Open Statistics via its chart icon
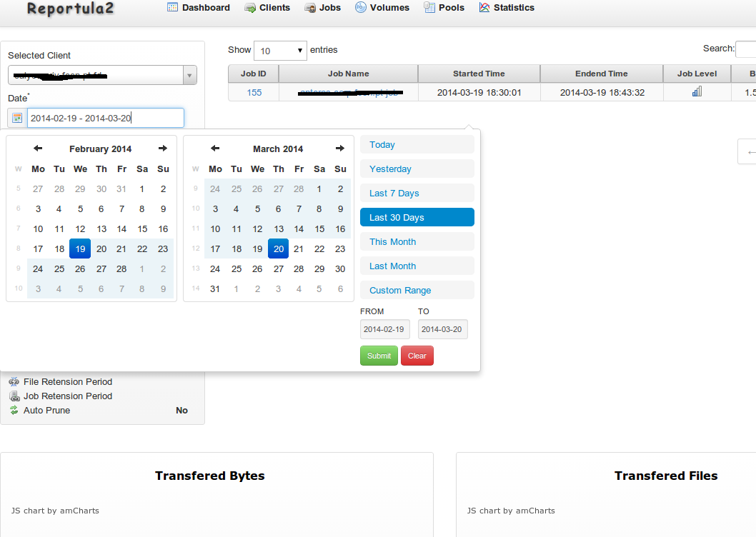Viewport: 756px width, 537px height. tap(483, 7)
